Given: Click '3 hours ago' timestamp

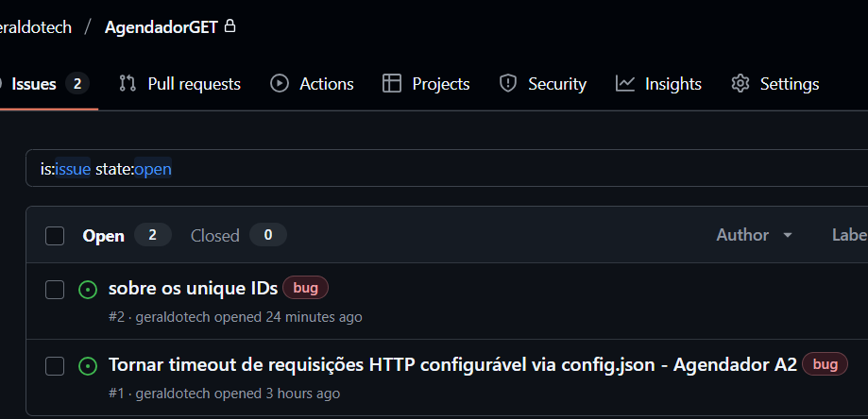Looking at the screenshot, I should pos(303,394).
